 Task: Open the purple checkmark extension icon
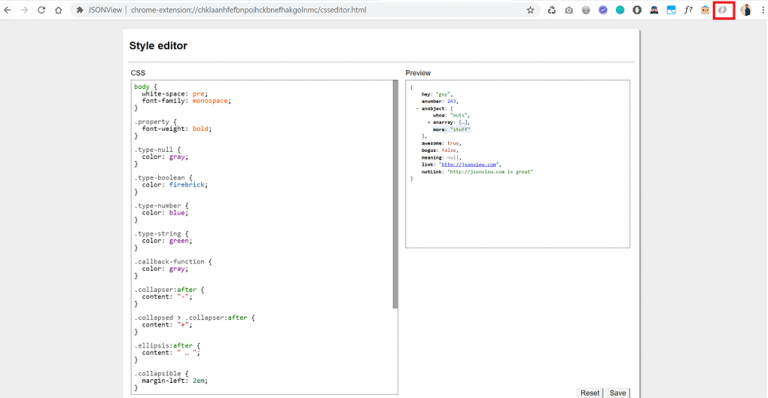603,10
